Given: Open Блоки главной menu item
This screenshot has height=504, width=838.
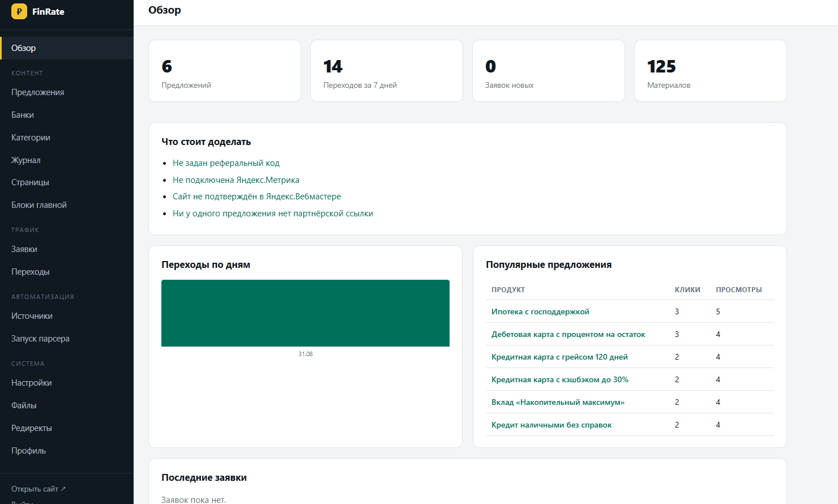Looking at the screenshot, I should tap(67, 205).
